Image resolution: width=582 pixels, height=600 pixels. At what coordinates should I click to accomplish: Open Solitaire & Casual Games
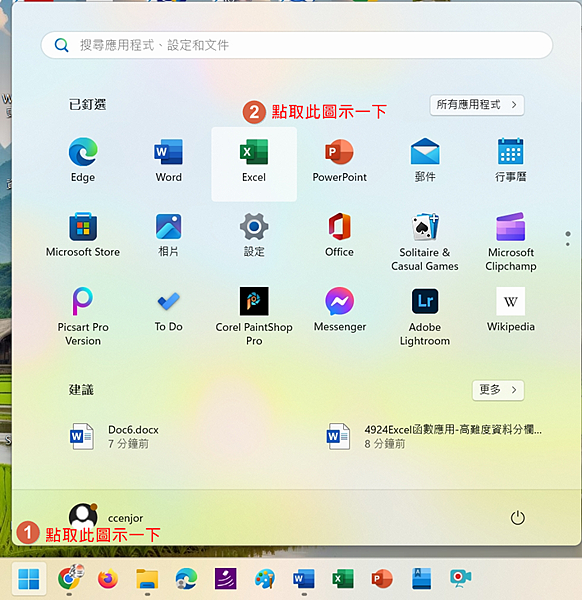(x=425, y=241)
